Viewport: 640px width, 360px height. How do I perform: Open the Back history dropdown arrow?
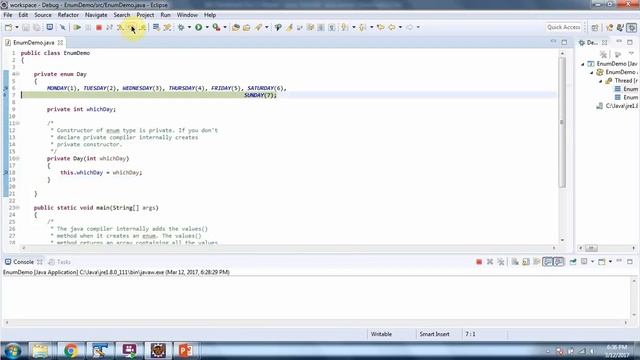(x=400, y=27)
